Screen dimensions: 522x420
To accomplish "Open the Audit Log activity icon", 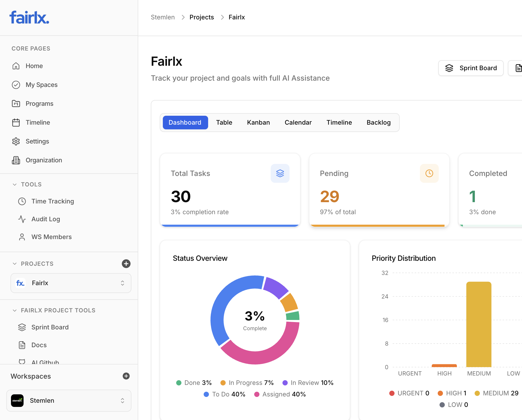I will [x=22, y=219].
